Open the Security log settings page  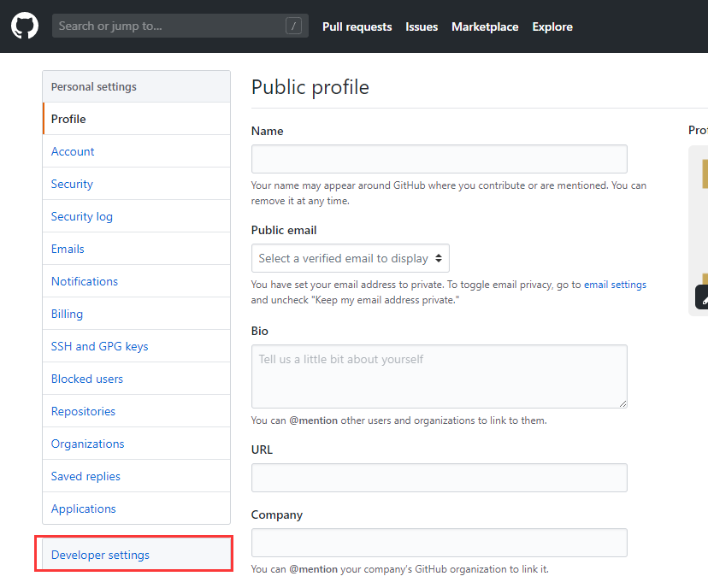click(82, 216)
